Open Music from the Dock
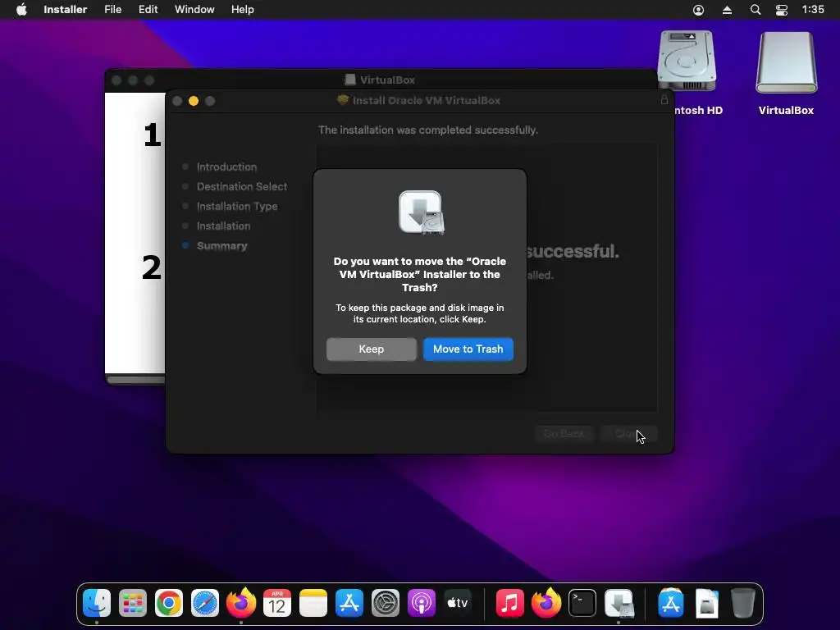Viewport: 840px width, 630px height. point(509,603)
